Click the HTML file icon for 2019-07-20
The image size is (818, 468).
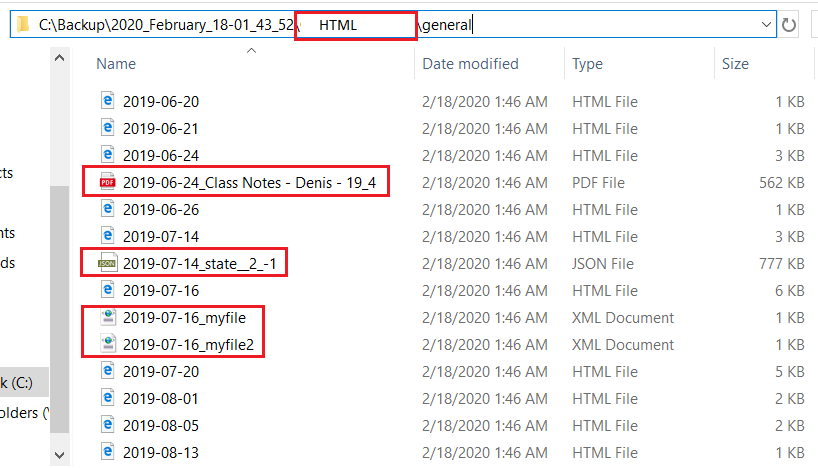click(x=107, y=370)
